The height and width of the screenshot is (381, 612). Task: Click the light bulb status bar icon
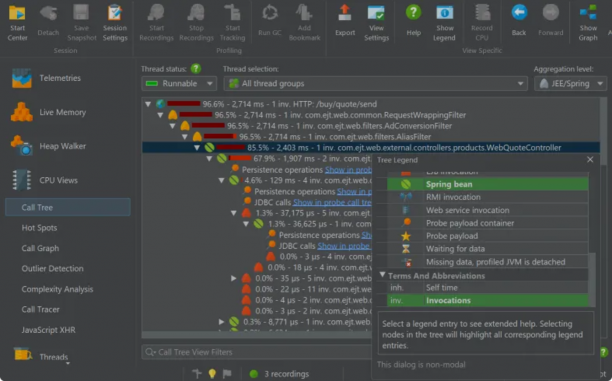tap(212, 374)
